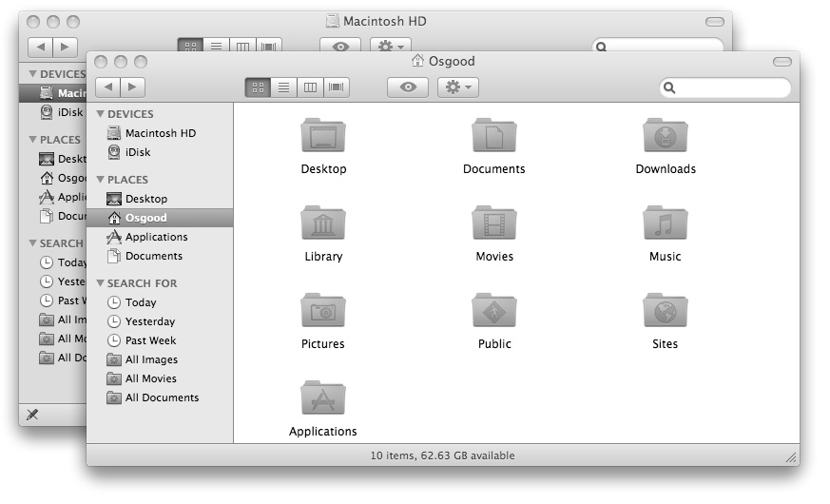The image size is (830, 504).
Task: Collapse the SEARCH FOR sidebar section
Action: click(x=101, y=283)
